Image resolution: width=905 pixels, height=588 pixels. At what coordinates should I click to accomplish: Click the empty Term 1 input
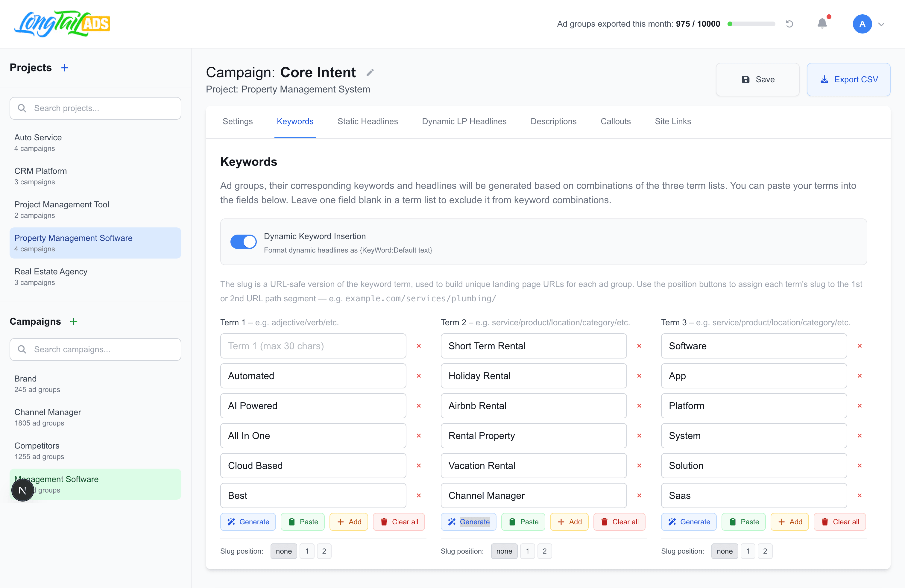(x=313, y=346)
